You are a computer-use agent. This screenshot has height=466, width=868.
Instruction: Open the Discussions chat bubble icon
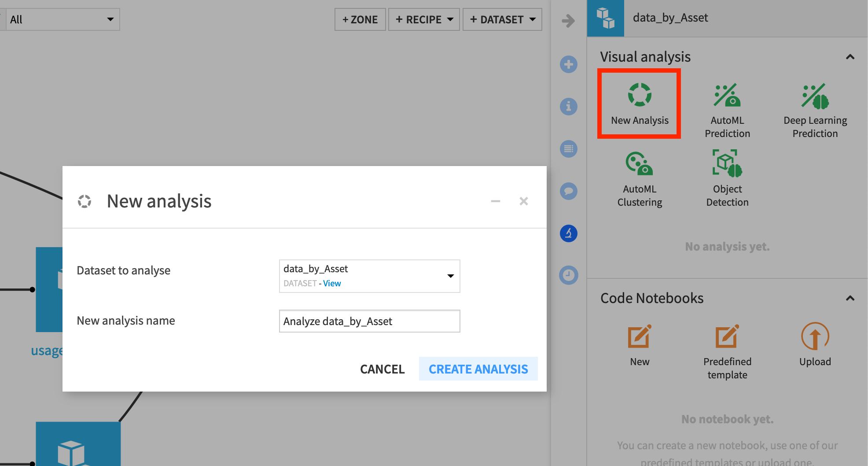[569, 191]
